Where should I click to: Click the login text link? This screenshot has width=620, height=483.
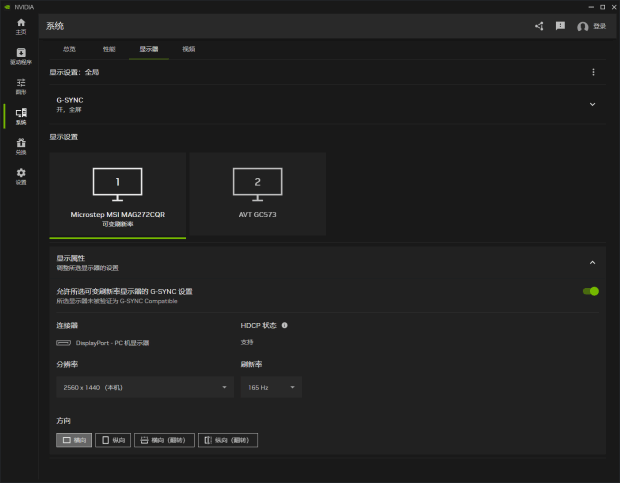(599, 26)
